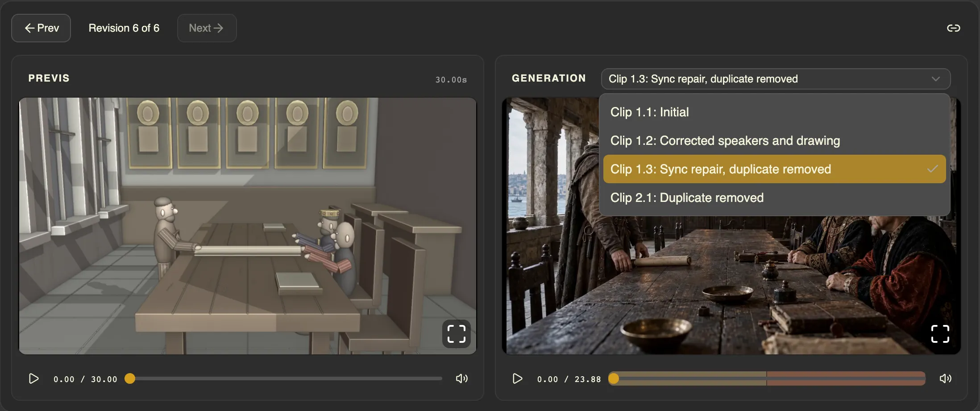Click the 0.00 / 30.00 timecode
This screenshot has height=411, width=980.
tap(85, 379)
